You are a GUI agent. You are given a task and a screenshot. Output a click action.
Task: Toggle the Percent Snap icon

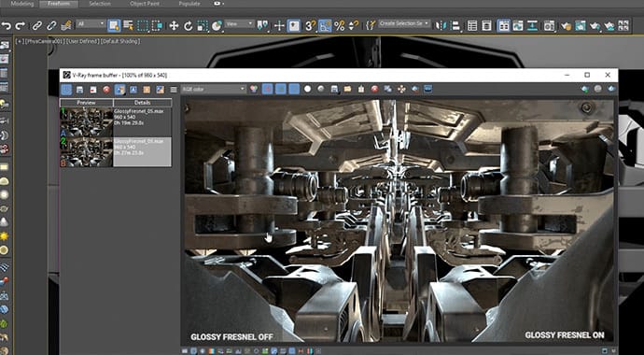point(339,26)
